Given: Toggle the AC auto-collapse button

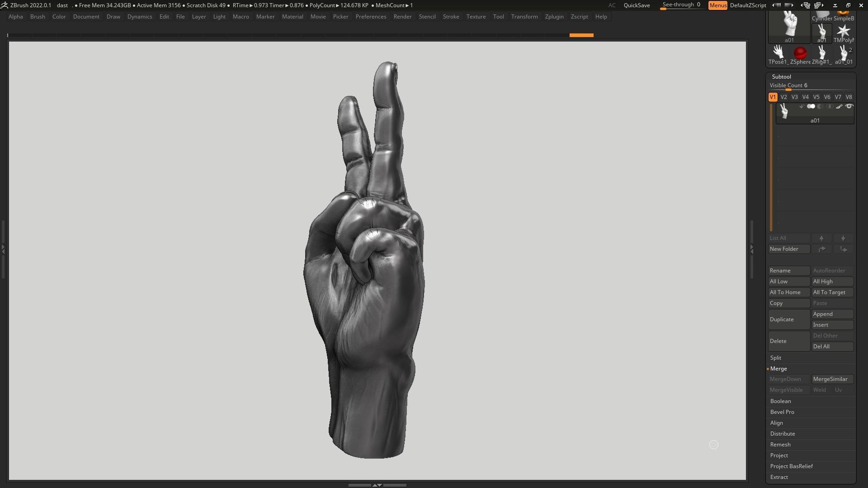Looking at the screenshot, I should point(612,5).
